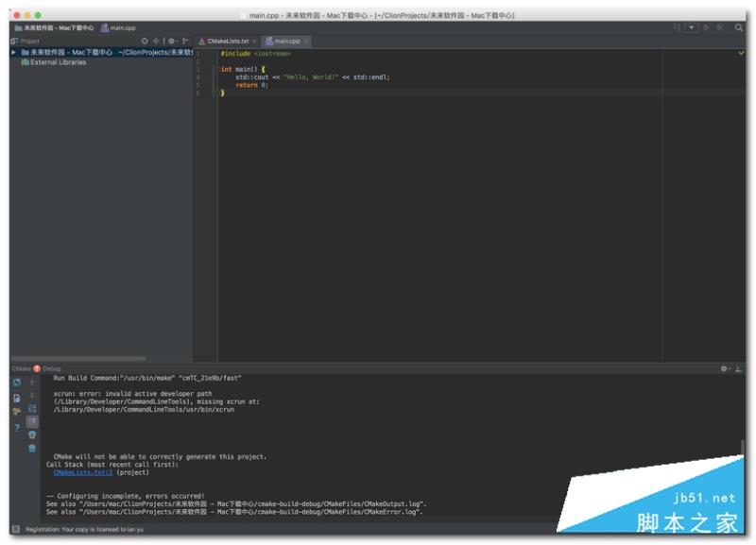Toggle soft-wrap in CMake console
The image size is (756, 545).
pyautogui.click(x=32, y=409)
